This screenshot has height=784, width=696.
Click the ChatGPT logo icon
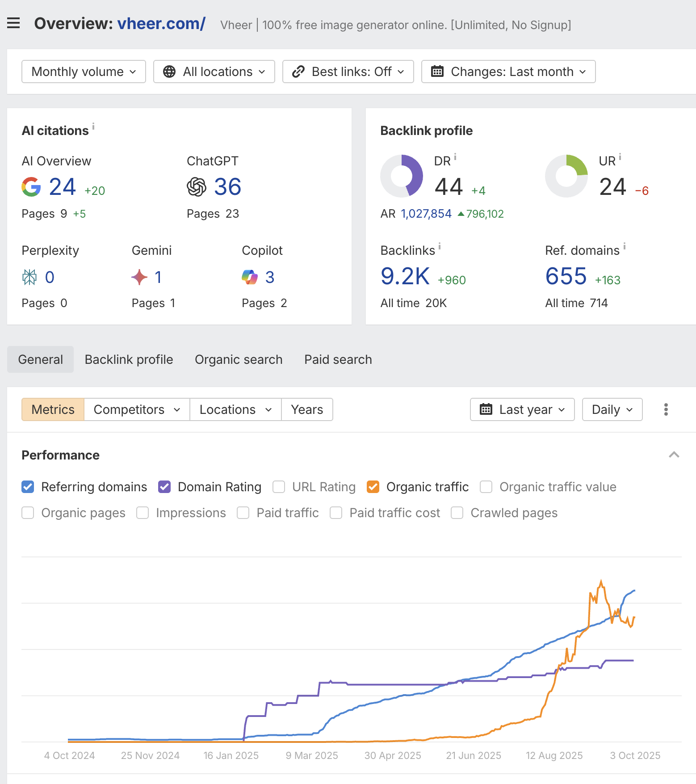pos(197,187)
